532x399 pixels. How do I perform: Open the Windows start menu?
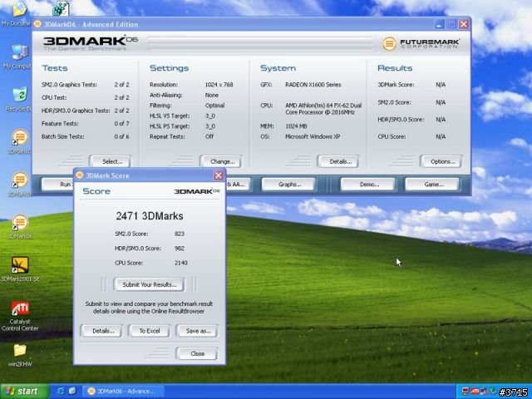click(x=24, y=392)
